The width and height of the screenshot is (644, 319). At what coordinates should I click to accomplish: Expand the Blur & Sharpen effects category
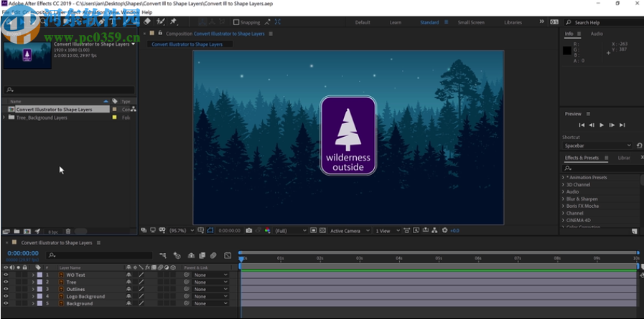tap(563, 199)
